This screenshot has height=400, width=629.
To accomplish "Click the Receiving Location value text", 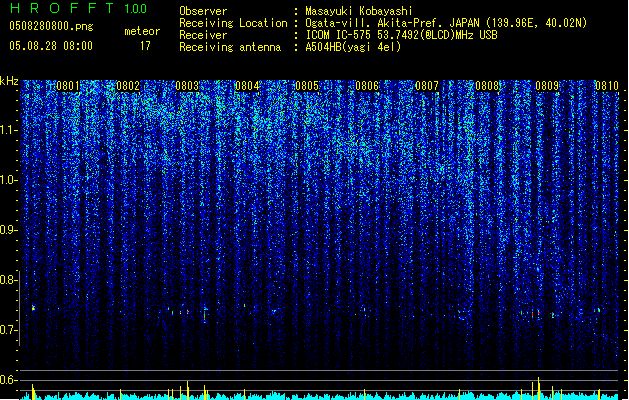I will tap(446, 23).
